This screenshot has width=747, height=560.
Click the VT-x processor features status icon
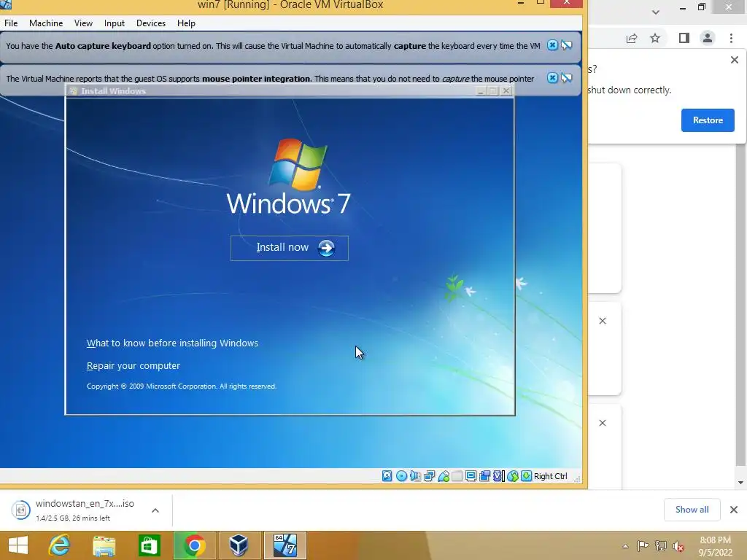click(498, 475)
